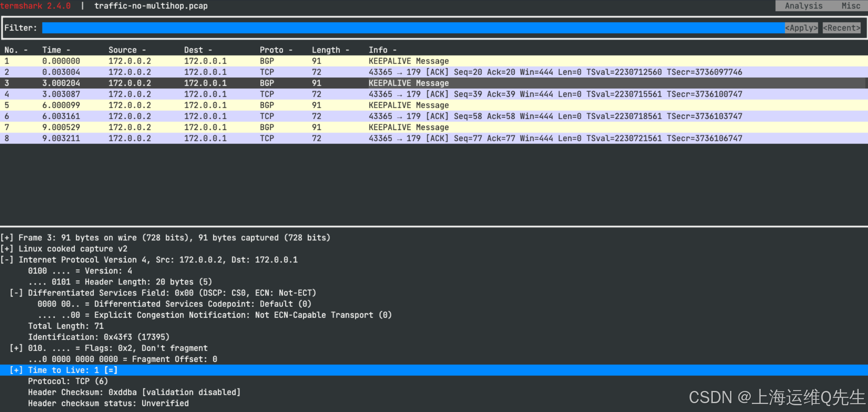
Task: Select packet 5 KEEPALIVE at 6.000099
Action: pos(434,105)
